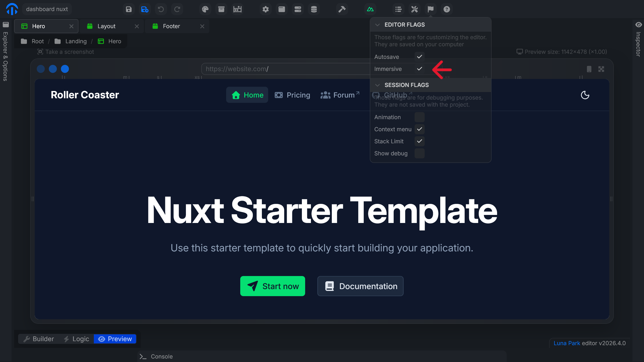Click the Luna Park logo icon
The image size is (644, 362).
click(x=12, y=9)
